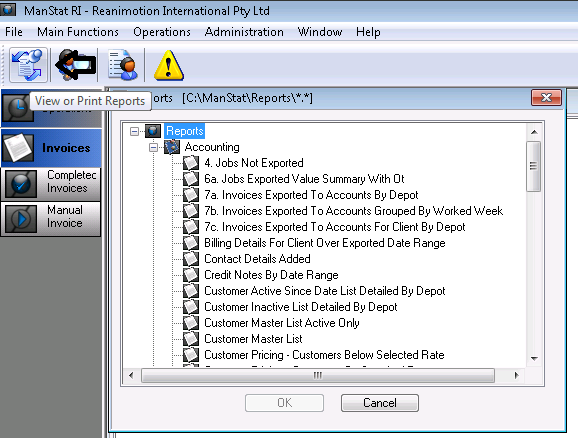578x438 pixels.
Task: Open the Operations menu
Action: (x=162, y=32)
